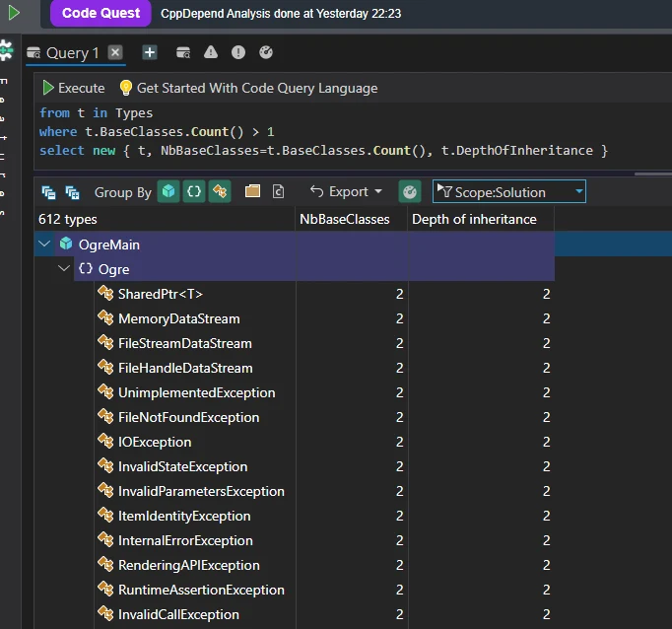Select the Ogre namespace row

pos(314,269)
